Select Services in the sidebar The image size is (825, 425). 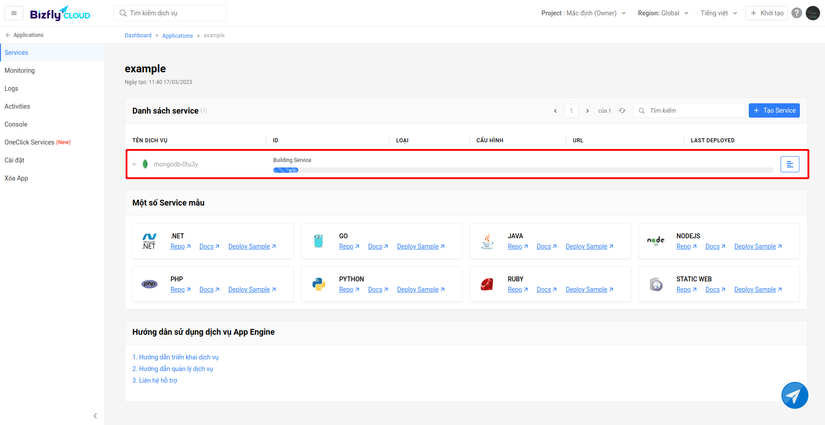pos(52,53)
